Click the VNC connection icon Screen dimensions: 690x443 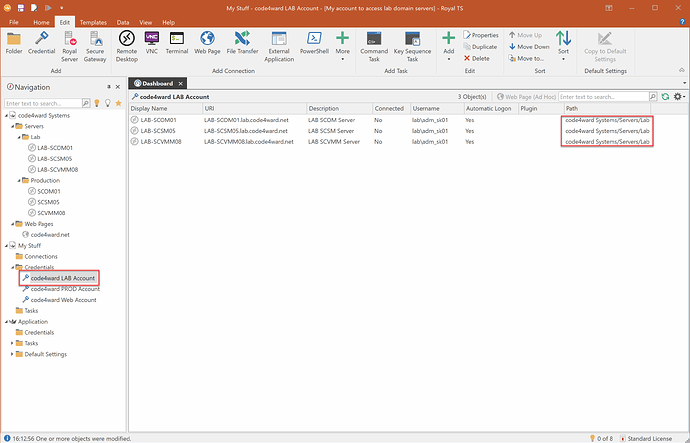click(x=152, y=44)
